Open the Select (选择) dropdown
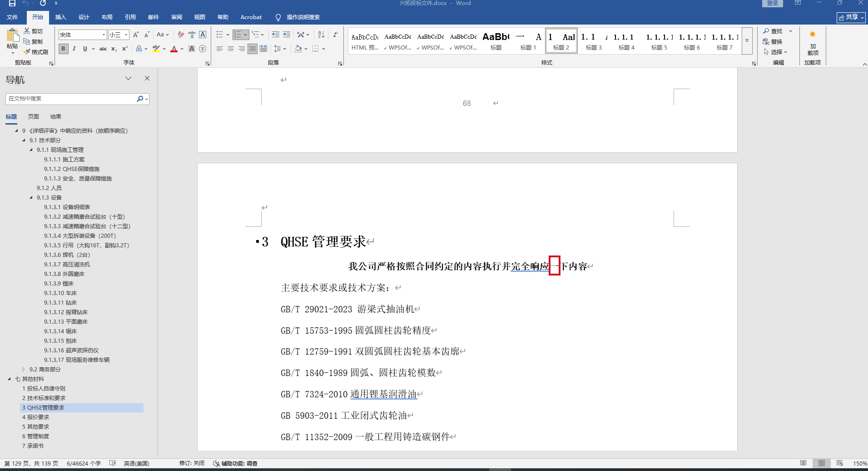The width and height of the screenshot is (868, 471). click(x=776, y=52)
